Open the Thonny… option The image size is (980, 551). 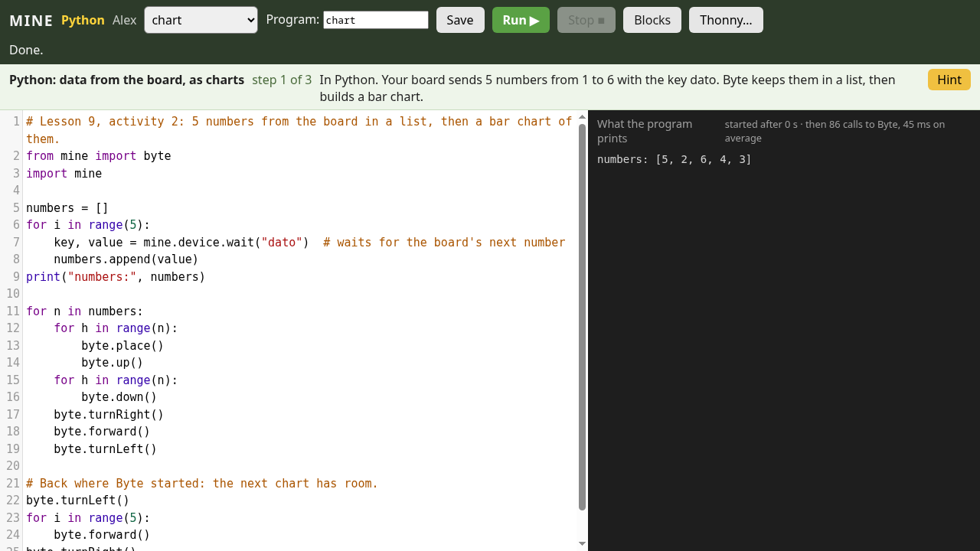pyautogui.click(x=726, y=20)
